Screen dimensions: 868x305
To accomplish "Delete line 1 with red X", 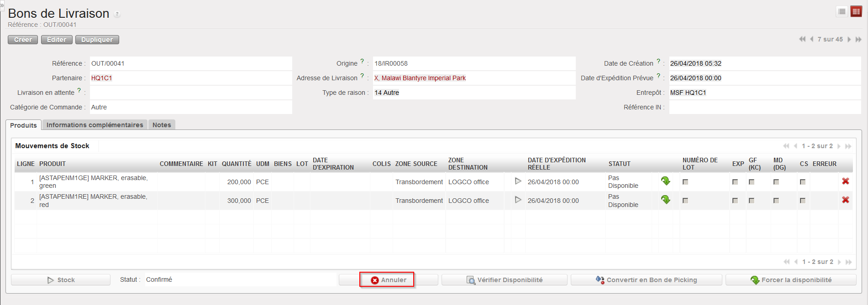I will (846, 181).
